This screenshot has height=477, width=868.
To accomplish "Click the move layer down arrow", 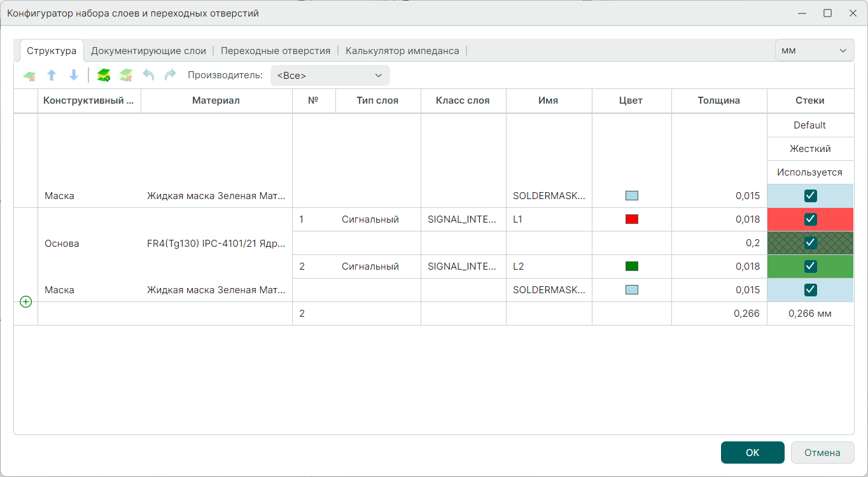I will point(74,76).
